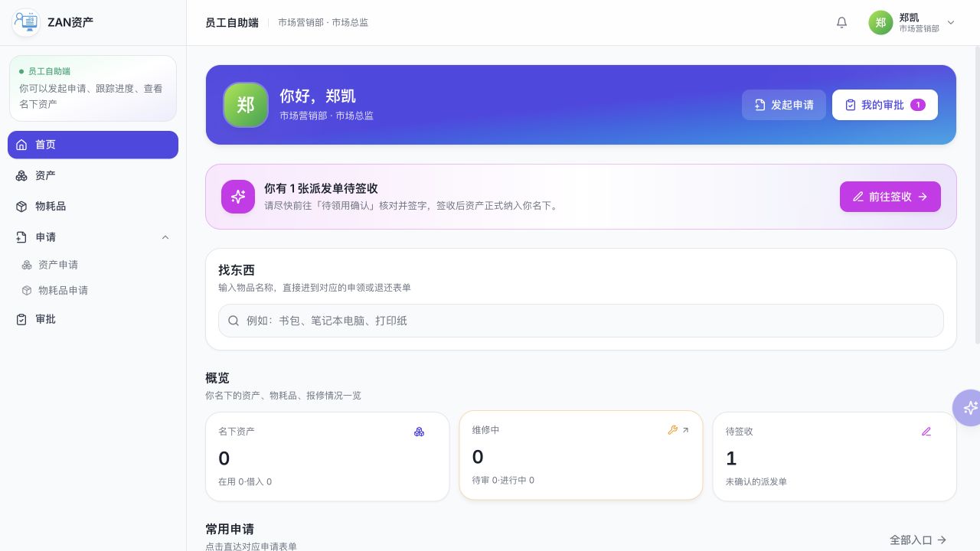
Task: Collapse the 申请 menu chevron
Action: tap(165, 237)
